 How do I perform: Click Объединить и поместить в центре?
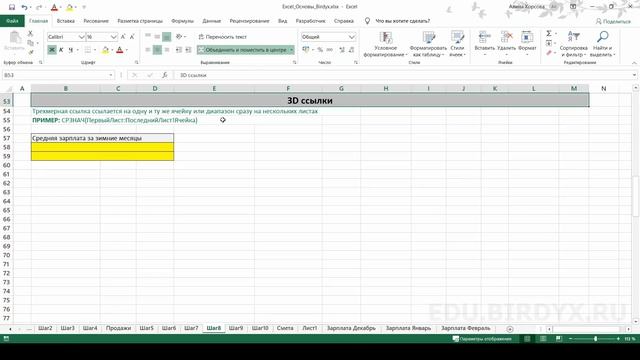click(242, 50)
